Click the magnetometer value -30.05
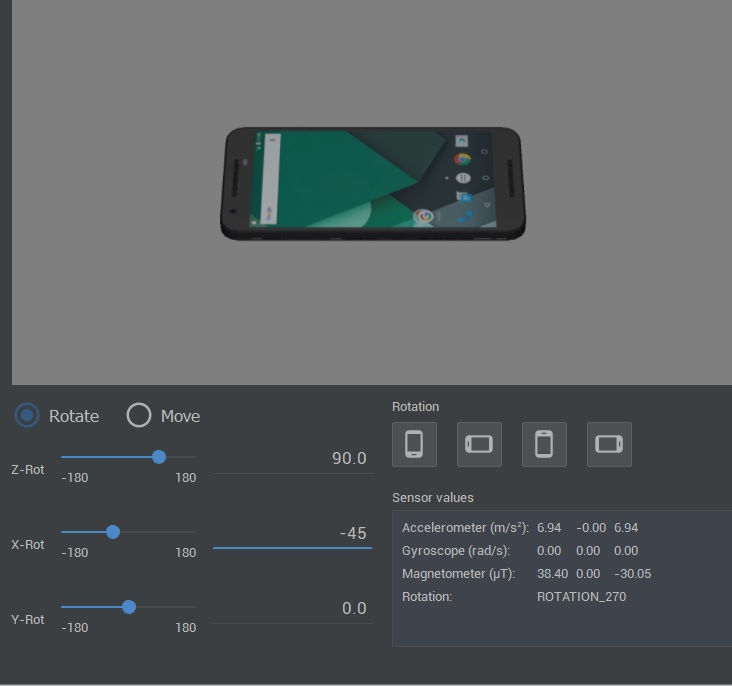 (x=633, y=573)
